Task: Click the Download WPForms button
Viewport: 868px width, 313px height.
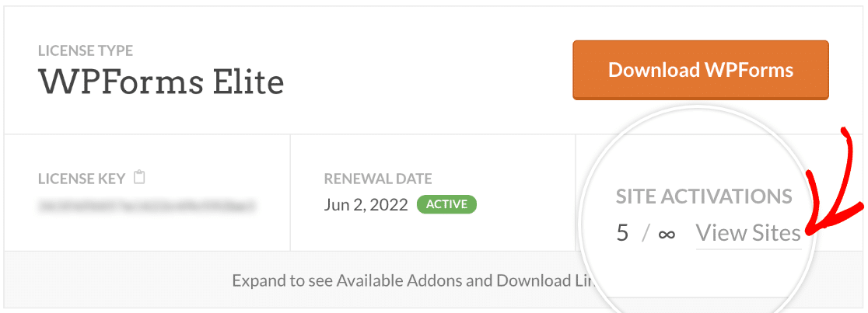Action: (700, 70)
